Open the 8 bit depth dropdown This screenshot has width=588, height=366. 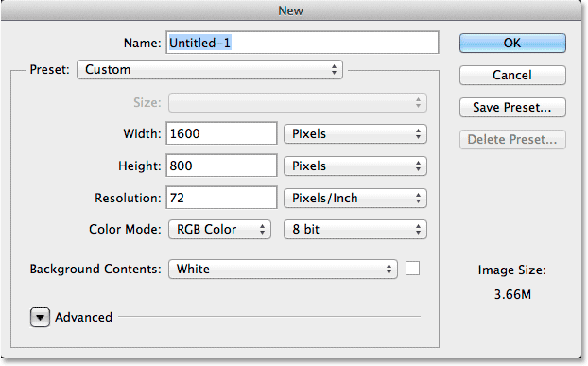click(355, 230)
